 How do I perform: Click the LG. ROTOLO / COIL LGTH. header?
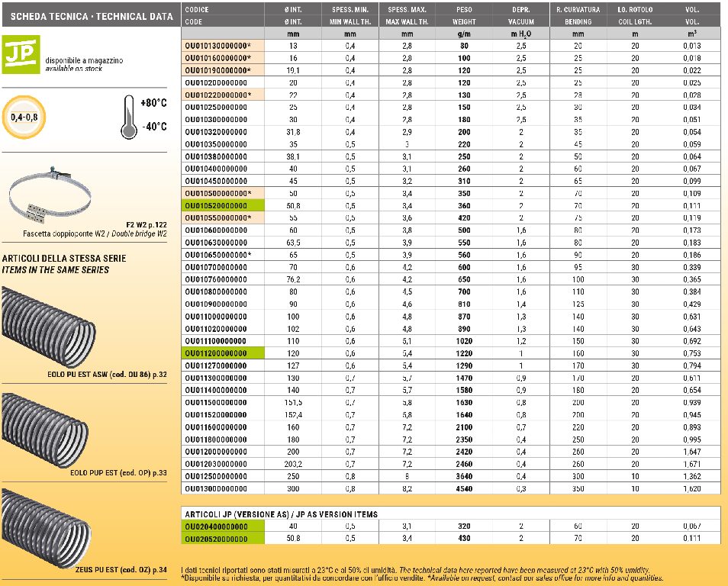[635, 15]
